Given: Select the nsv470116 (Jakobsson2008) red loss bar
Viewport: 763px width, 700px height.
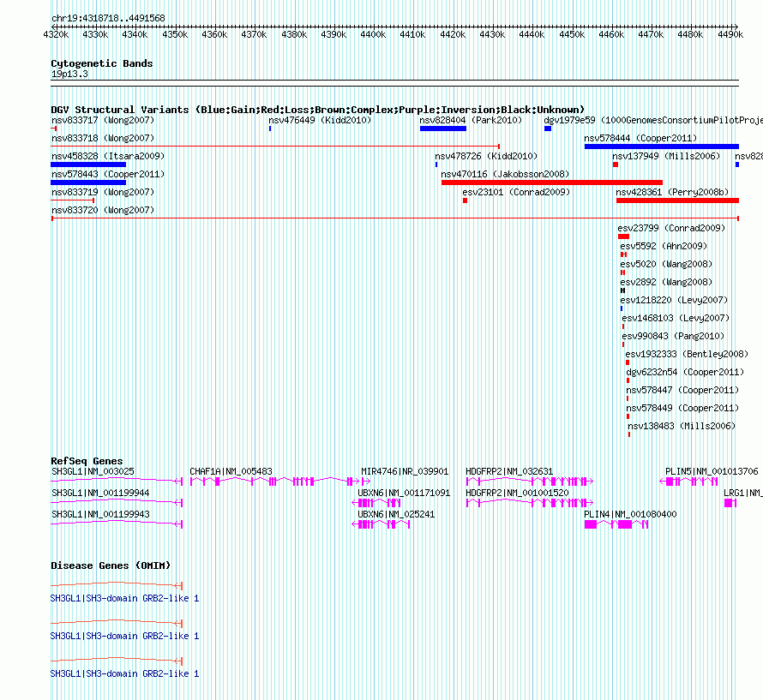Looking at the screenshot, I should [x=552, y=182].
